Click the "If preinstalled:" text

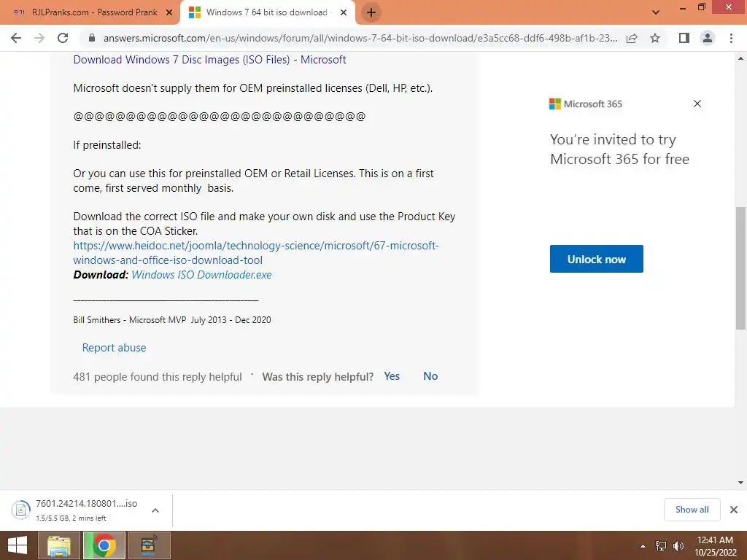(107, 145)
